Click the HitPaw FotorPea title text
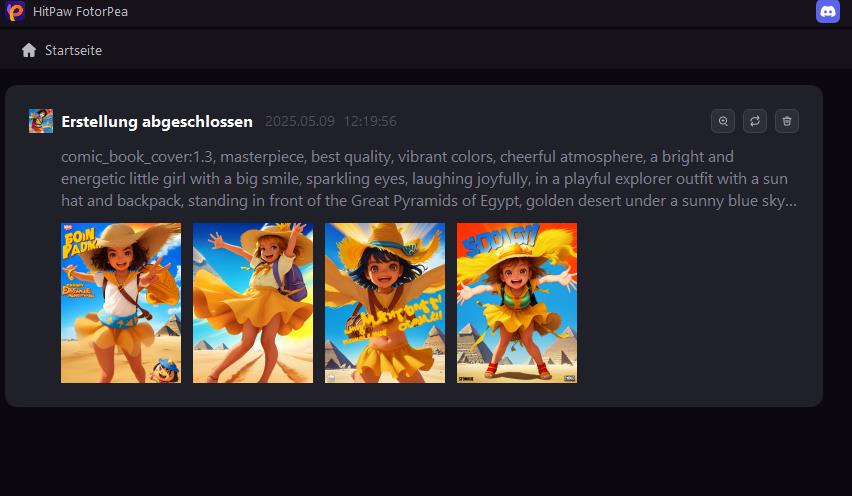 80,11
